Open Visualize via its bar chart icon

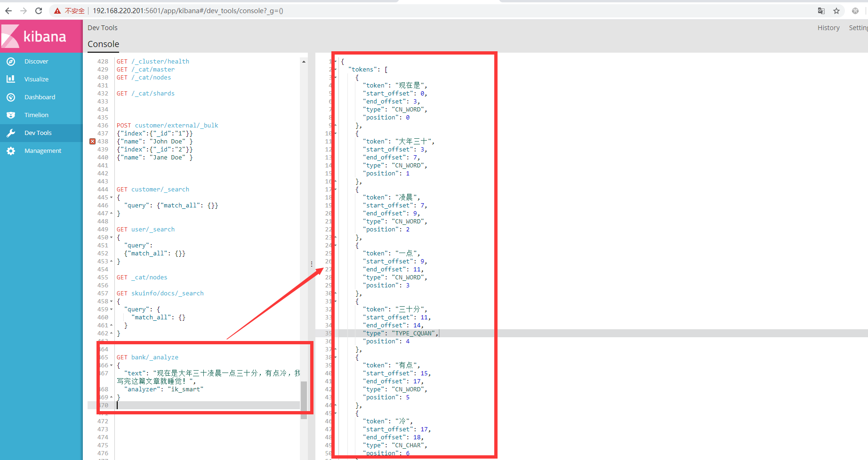point(11,79)
